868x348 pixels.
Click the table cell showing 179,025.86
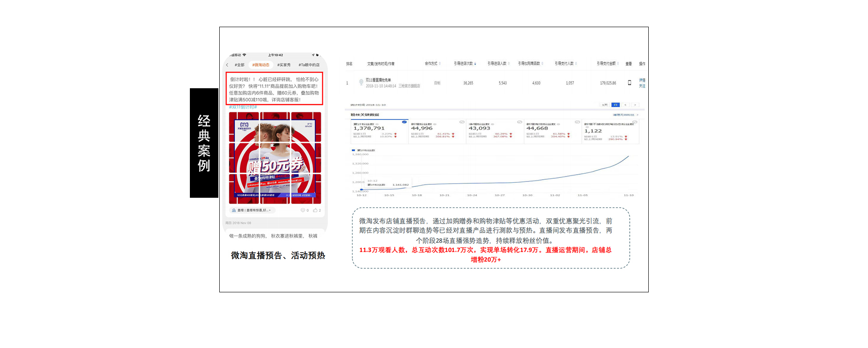608,83
